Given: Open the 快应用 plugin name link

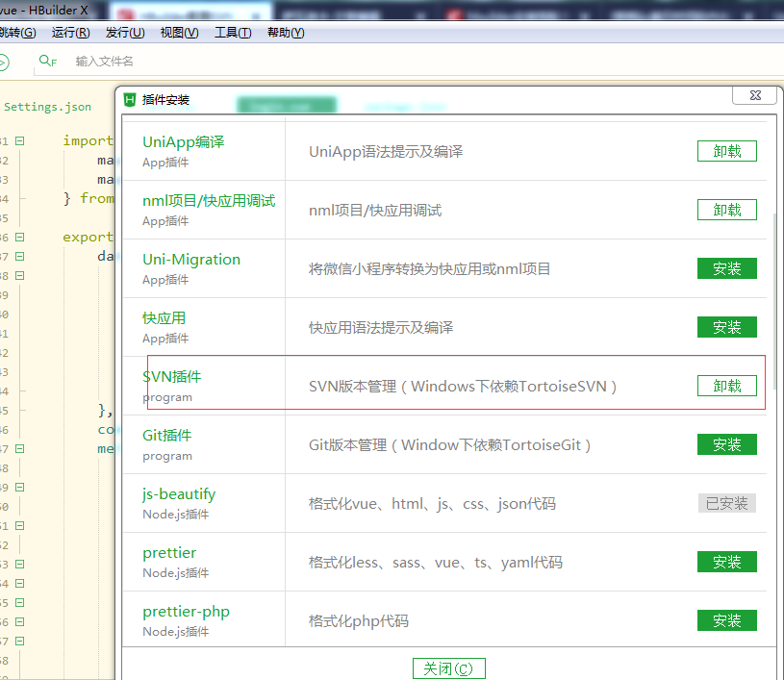Looking at the screenshot, I should coord(164,318).
